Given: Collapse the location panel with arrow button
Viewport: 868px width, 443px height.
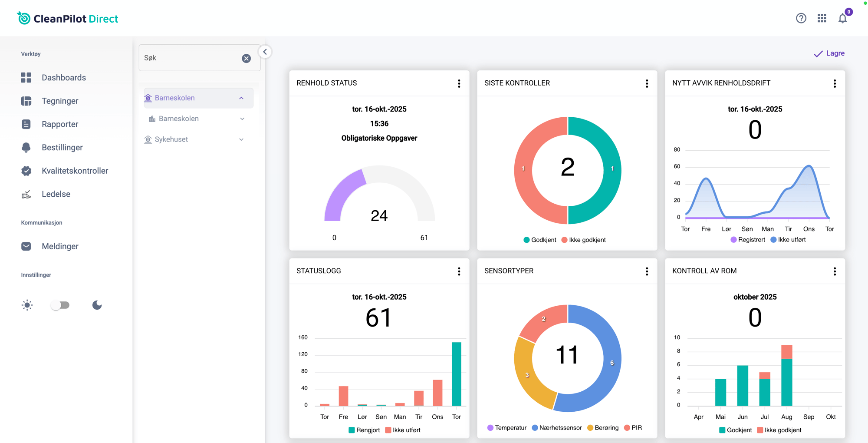Looking at the screenshot, I should [265, 52].
